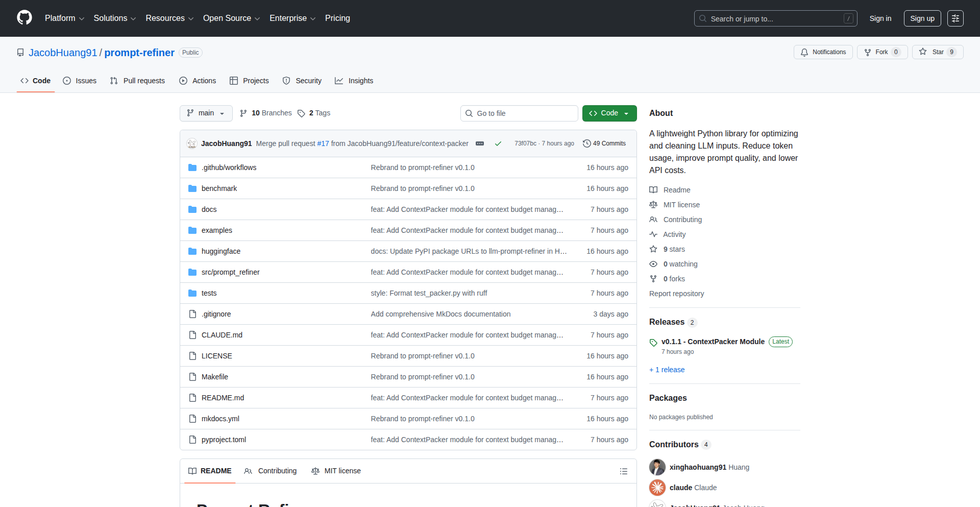Click the 49 Commits history icon

587,144
